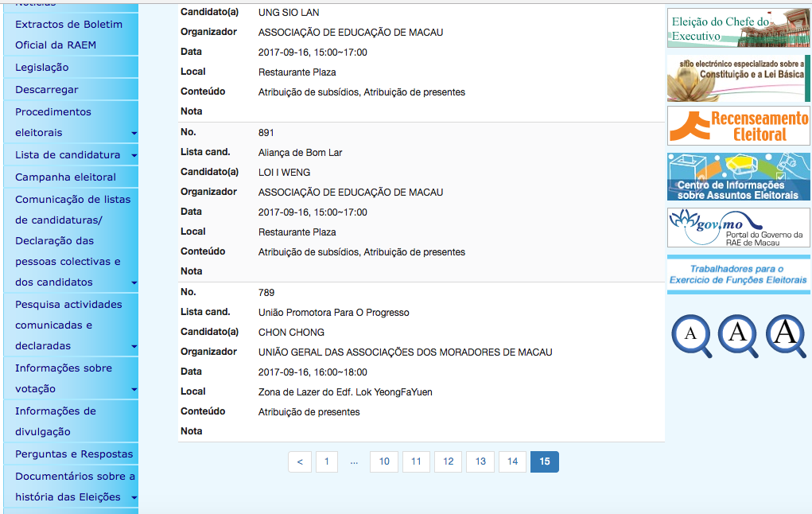Click the large font size magnifier icon
Screen dimensions: 812x514
[x=786, y=335]
